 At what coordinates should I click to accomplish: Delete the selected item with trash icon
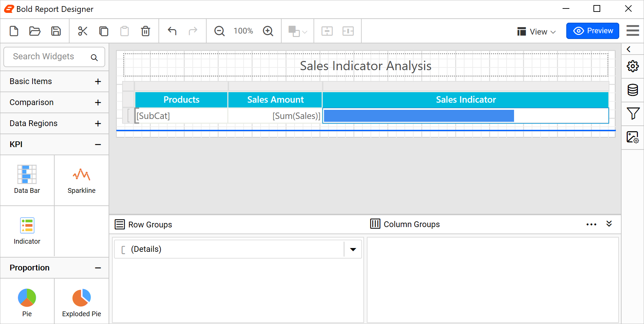(x=146, y=31)
